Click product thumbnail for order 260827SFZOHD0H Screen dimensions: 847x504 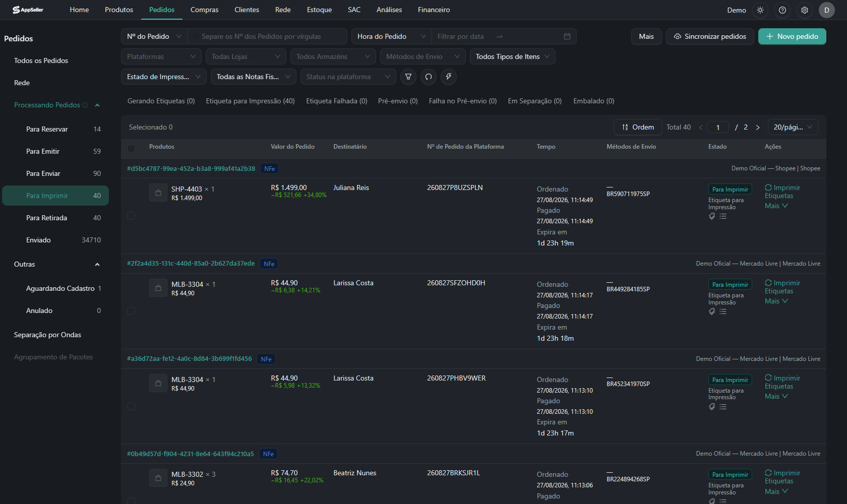(158, 288)
